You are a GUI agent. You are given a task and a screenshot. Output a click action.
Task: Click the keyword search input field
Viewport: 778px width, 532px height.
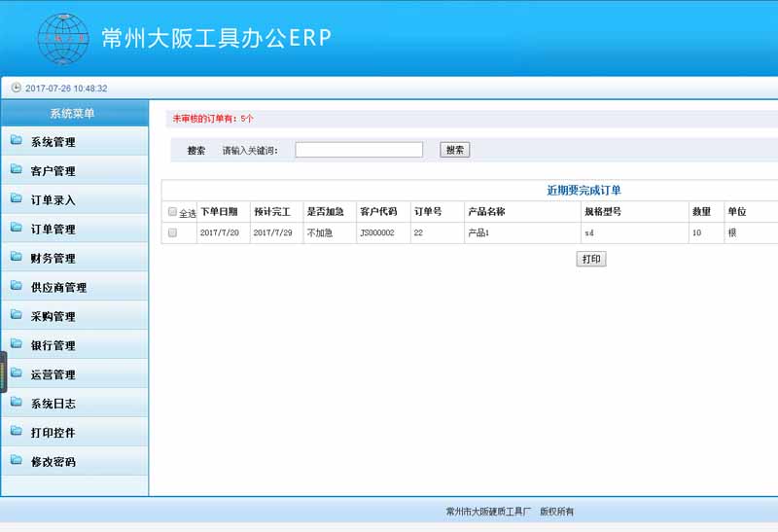(x=359, y=150)
